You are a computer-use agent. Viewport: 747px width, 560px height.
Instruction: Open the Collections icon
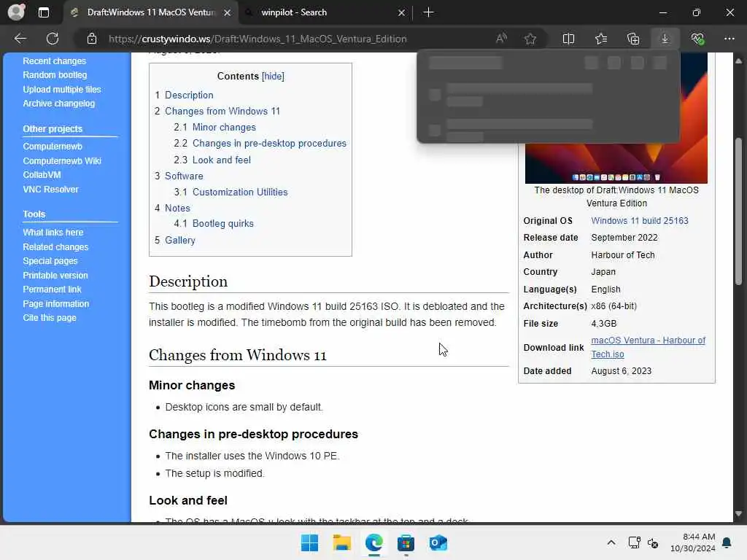pyautogui.click(x=633, y=39)
